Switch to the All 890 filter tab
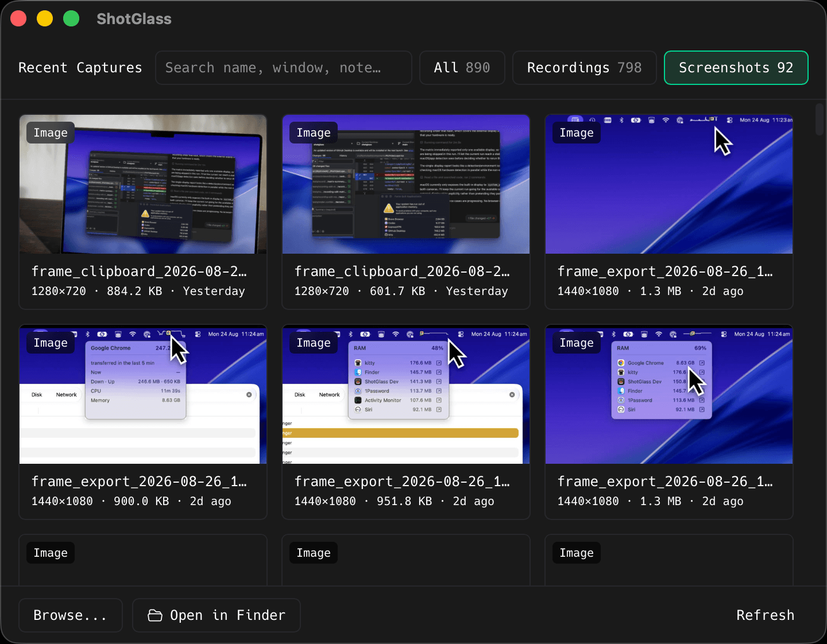This screenshot has width=827, height=644. pyautogui.click(x=462, y=68)
